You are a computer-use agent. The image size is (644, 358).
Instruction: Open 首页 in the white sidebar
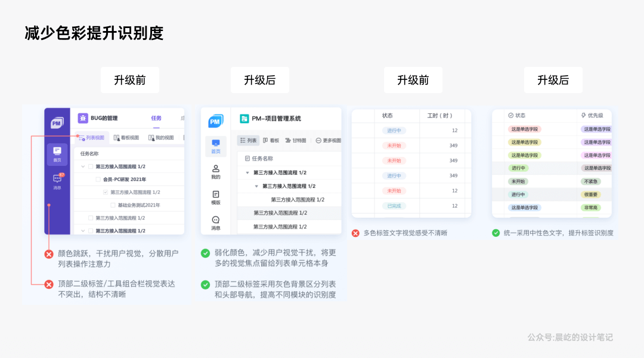point(216,146)
